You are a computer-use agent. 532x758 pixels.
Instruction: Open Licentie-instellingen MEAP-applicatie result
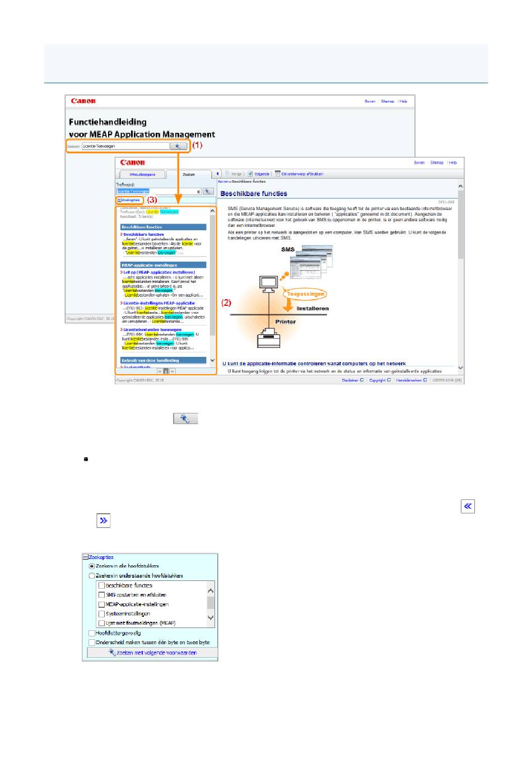[159, 303]
